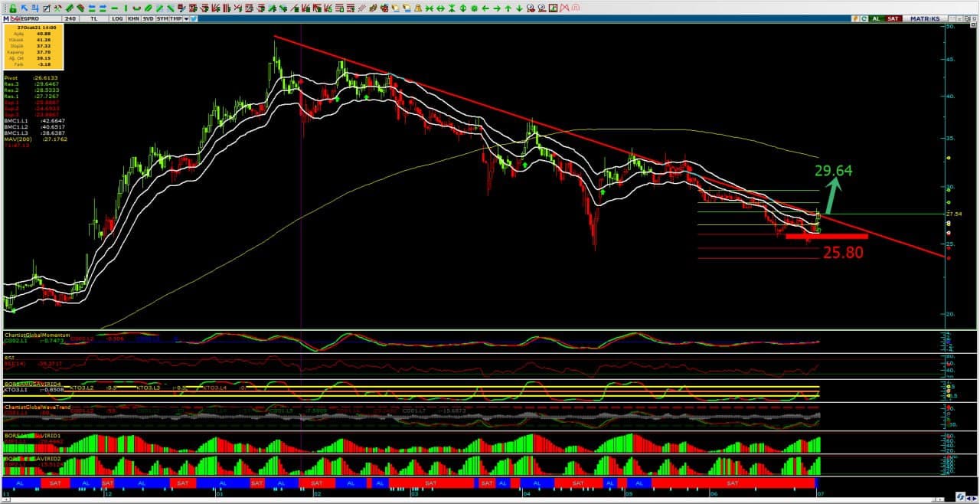The width and height of the screenshot is (980, 504).
Task: Toggle the SVD option in header
Action: click(x=148, y=18)
